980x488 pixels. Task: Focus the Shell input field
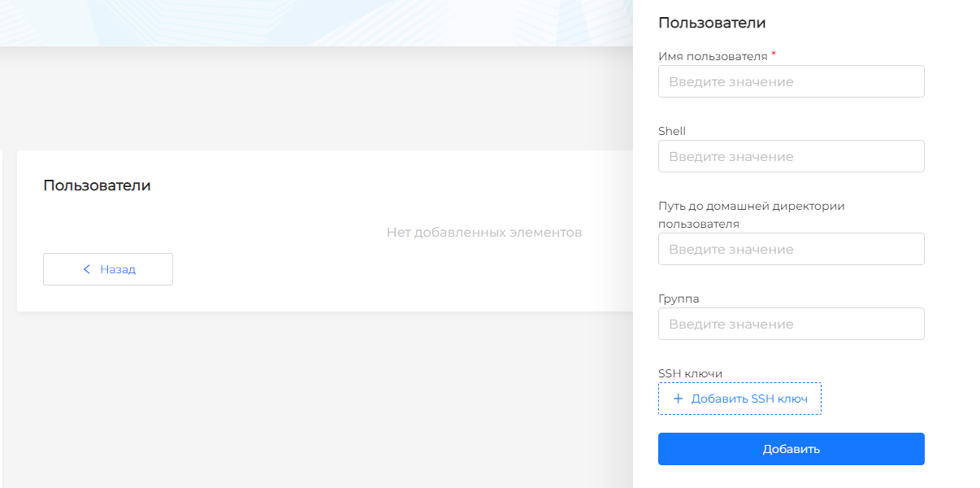[x=791, y=156]
